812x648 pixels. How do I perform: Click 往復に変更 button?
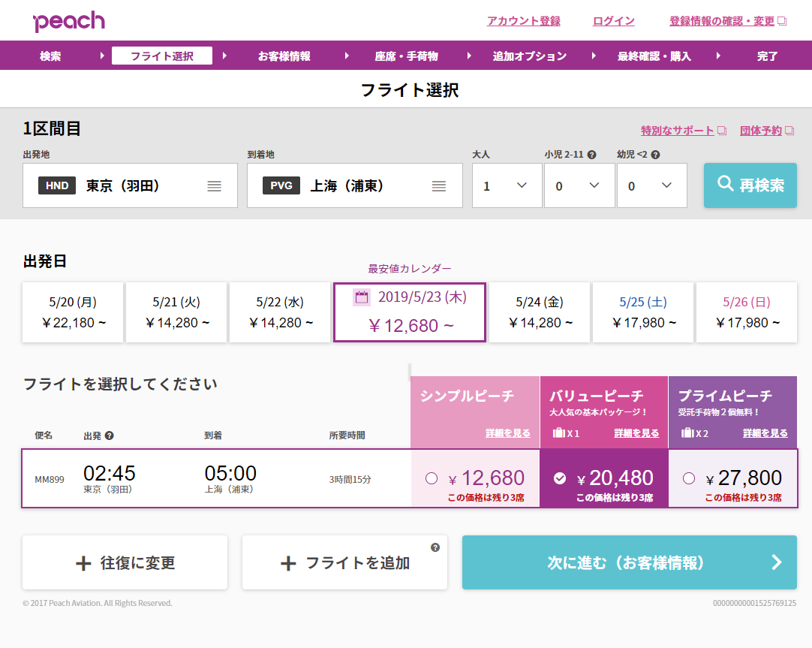[x=125, y=562]
